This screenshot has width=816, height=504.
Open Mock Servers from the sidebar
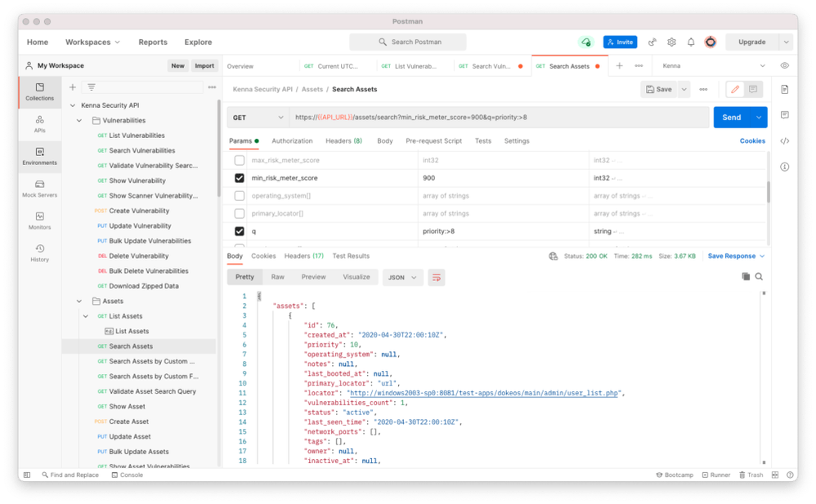(39, 188)
